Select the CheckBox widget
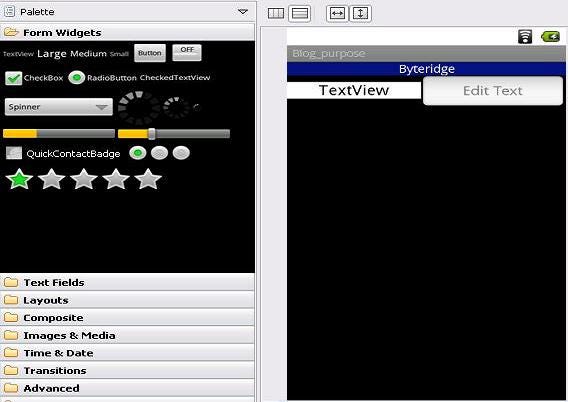 34,78
